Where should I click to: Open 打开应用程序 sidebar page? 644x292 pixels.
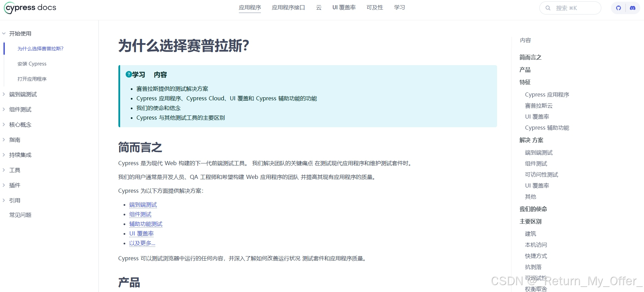[x=32, y=79]
